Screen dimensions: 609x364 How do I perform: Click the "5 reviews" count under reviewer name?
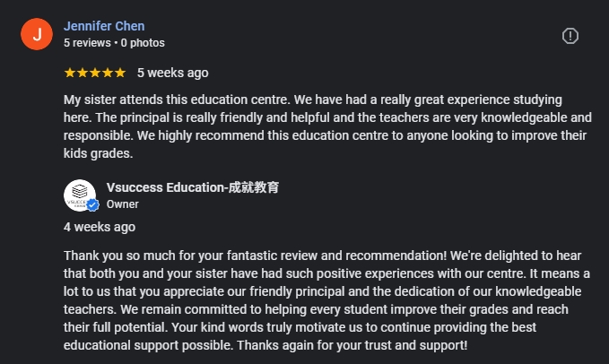(x=87, y=43)
